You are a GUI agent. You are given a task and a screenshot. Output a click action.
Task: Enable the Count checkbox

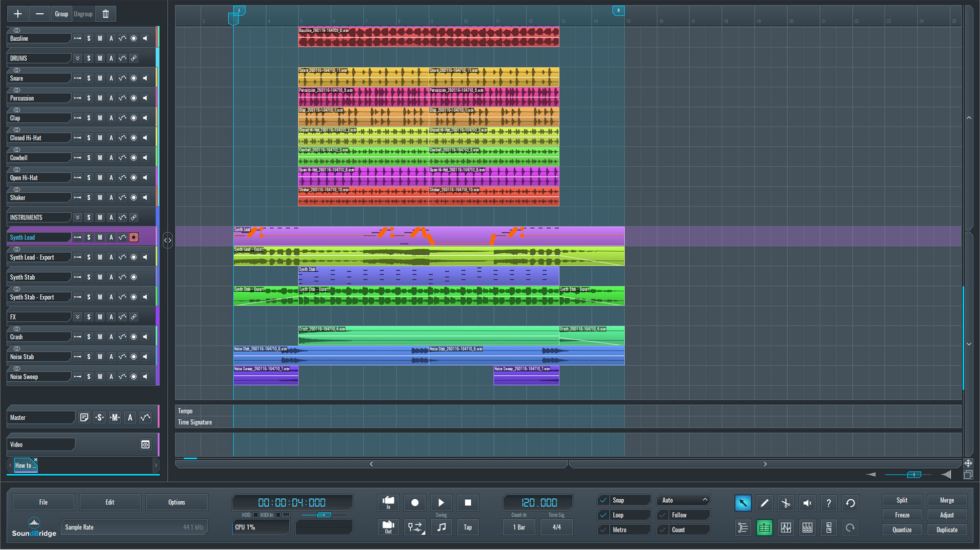(663, 530)
